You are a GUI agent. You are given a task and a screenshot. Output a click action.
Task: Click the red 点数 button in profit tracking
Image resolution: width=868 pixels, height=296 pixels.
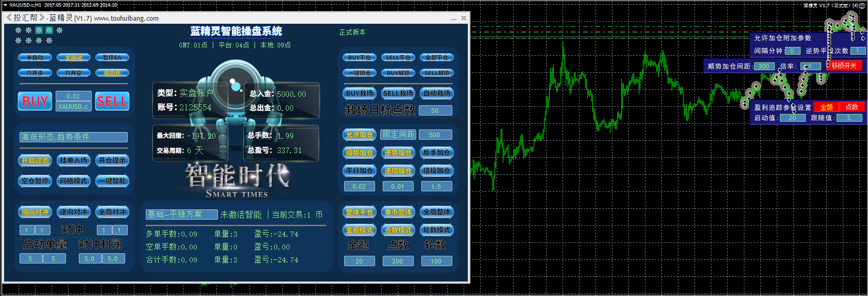pyautogui.click(x=852, y=107)
